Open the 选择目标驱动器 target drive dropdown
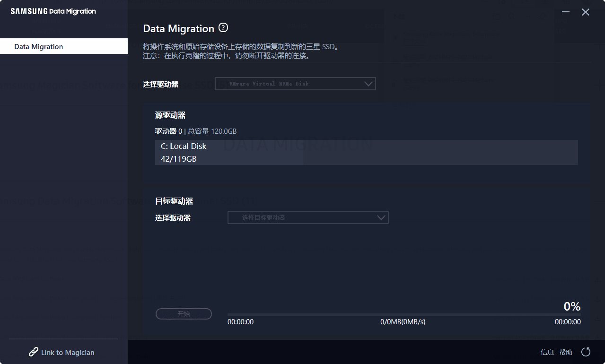This screenshot has height=364, width=605. 307,217
